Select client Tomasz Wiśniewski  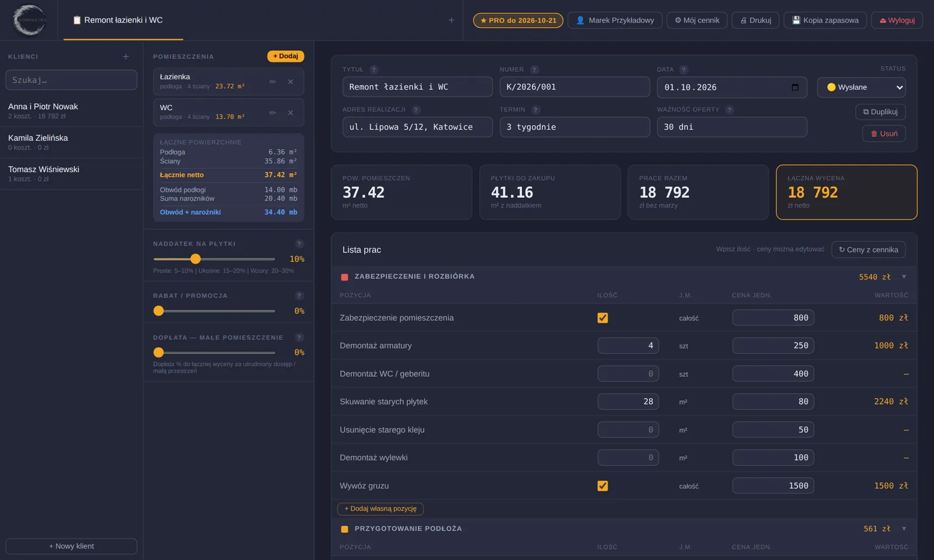(71, 174)
